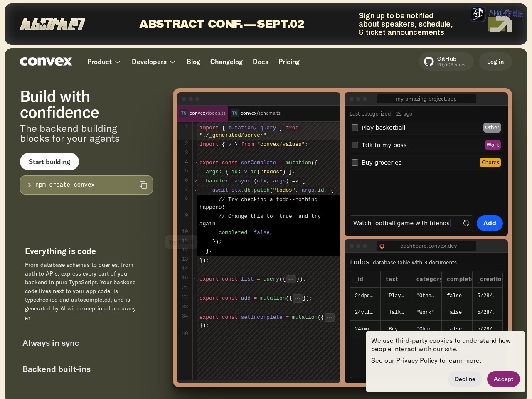This screenshot has width=532, height=399.
Task: Expand the Backend built-ins section
Action: (x=86, y=369)
